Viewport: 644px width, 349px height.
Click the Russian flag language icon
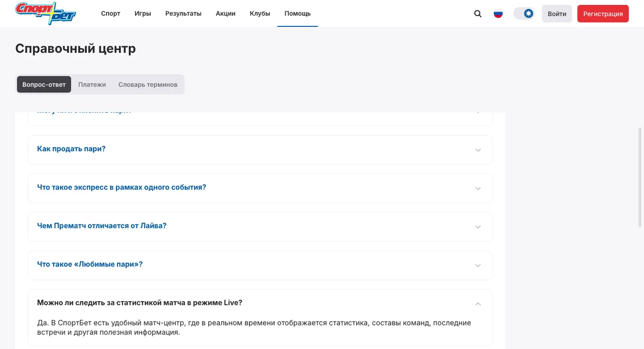(498, 14)
